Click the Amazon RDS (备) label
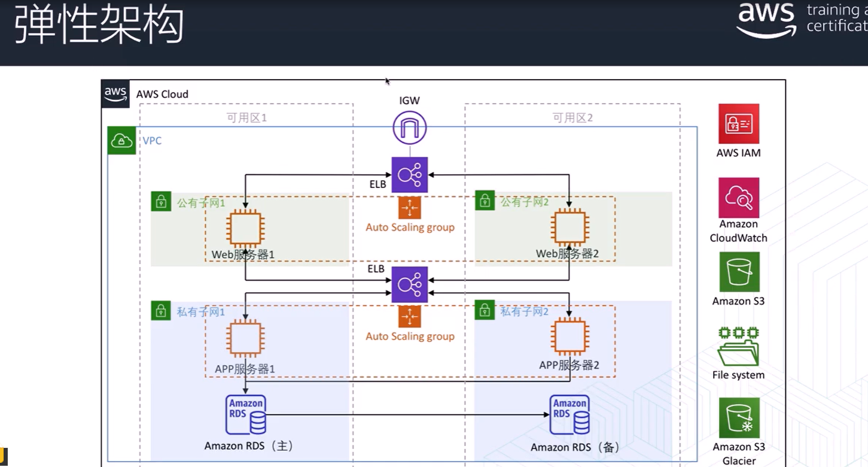 575,447
